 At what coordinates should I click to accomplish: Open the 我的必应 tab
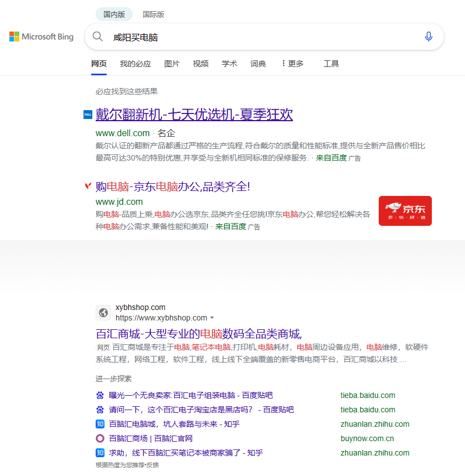tap(135, 64)
